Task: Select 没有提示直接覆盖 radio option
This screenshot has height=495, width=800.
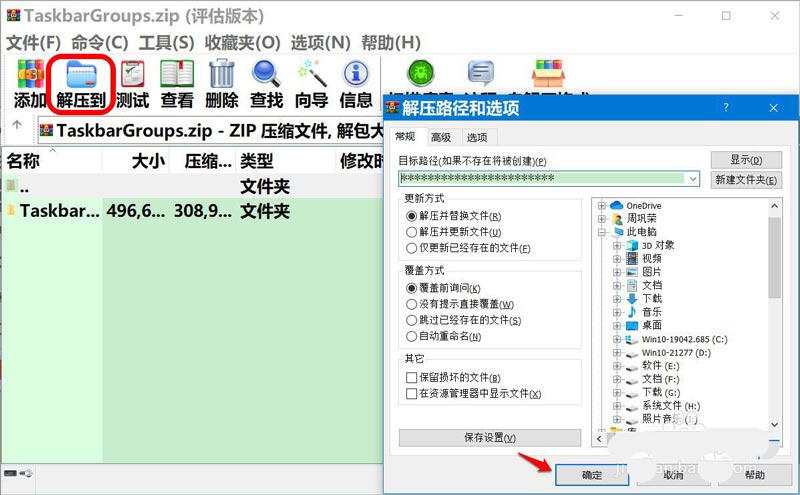Action: click(460, 305)
